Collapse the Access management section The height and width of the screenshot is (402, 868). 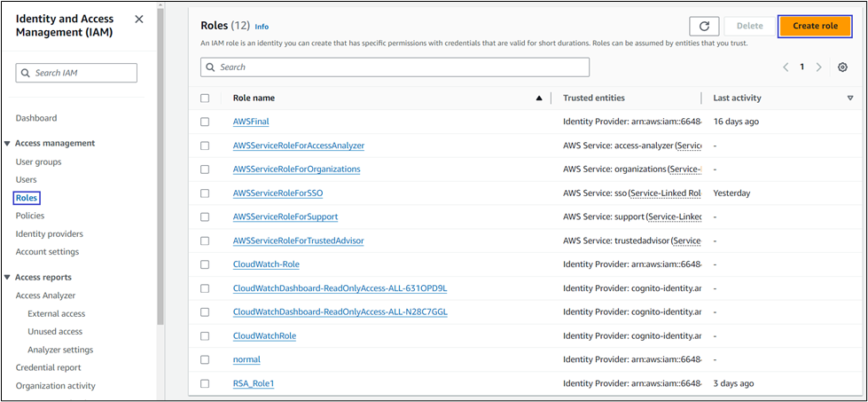click(8, 144)
